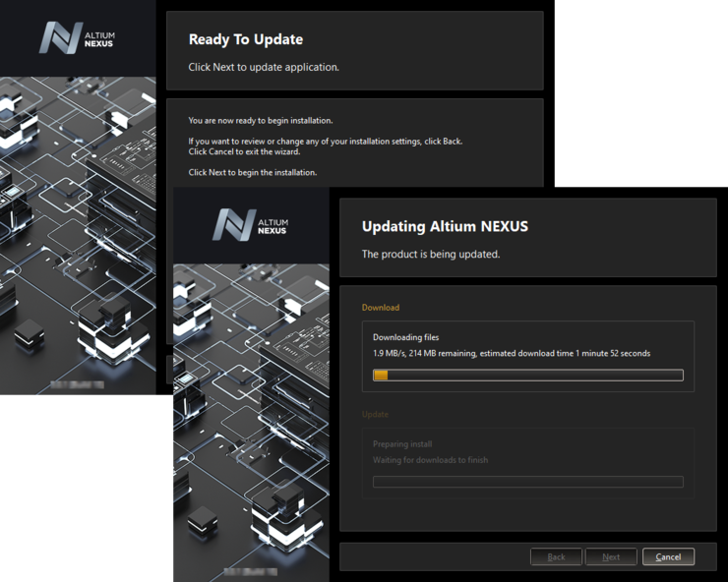Click the Cancel button in the updating window
The width and height of the screenshot is (728, 582).
(668, 556)
